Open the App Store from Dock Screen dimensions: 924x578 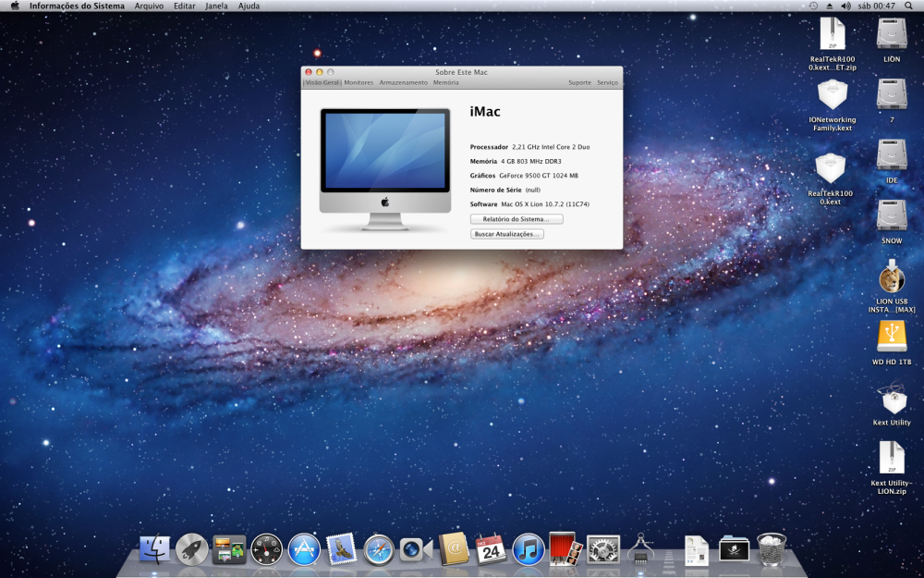pos(304,549)
